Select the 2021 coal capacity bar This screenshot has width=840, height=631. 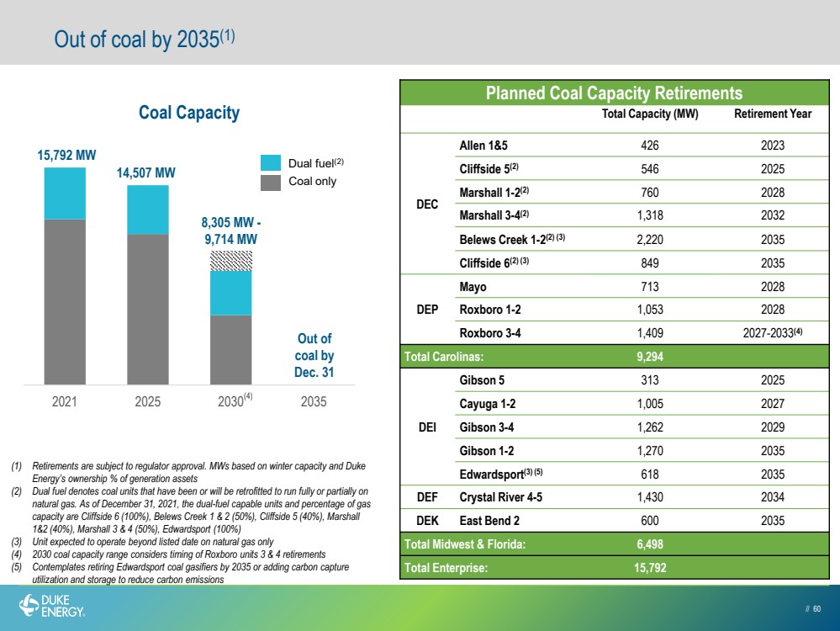pyautogui.click(x=65, y=276)
